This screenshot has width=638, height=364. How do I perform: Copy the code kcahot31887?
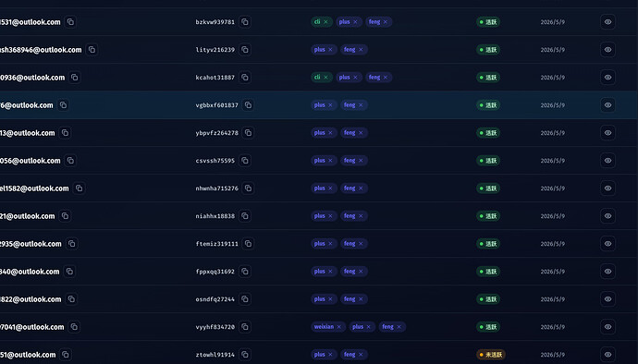(x=245, y=78)
